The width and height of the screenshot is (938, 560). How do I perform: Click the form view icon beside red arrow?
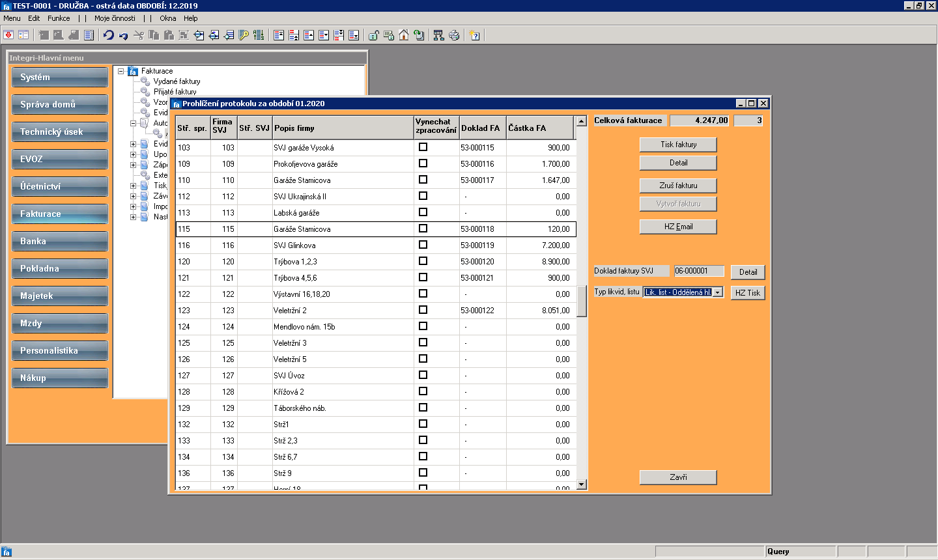[23, 35]
